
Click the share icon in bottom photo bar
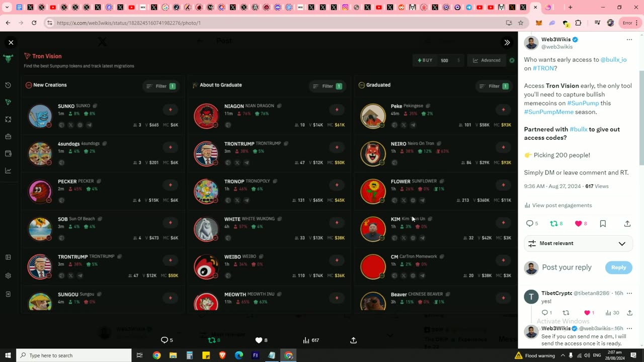353,340
